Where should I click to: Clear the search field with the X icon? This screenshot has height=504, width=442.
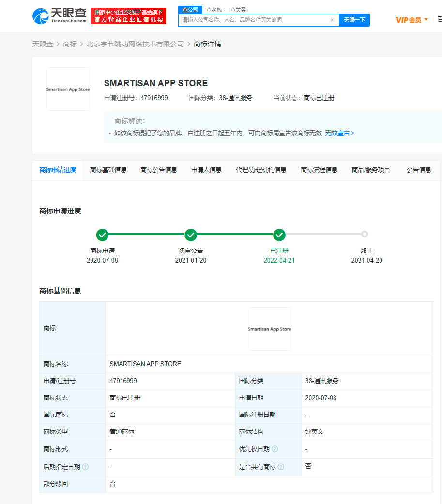pos(332,20)
